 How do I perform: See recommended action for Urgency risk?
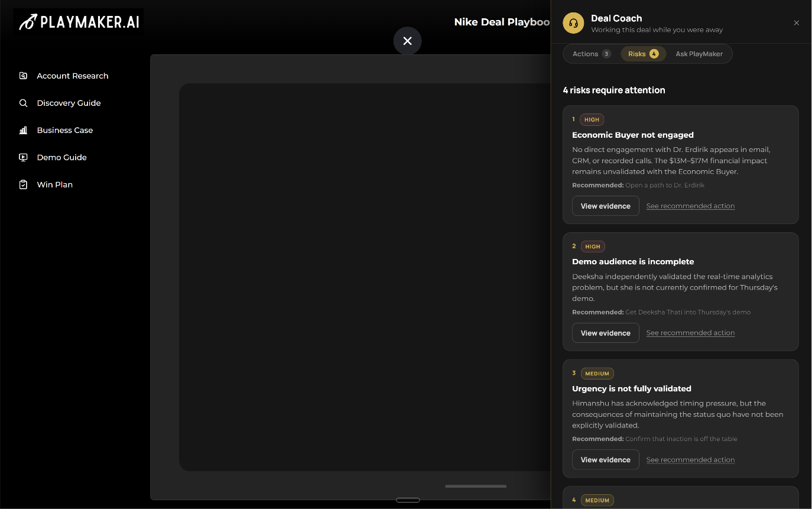click(x=690, y=460)
